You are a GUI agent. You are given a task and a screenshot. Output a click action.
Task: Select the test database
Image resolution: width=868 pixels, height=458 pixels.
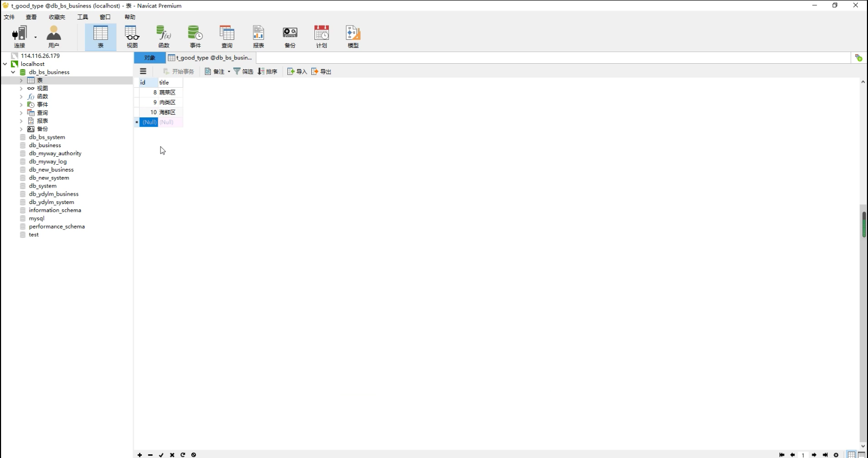pos(33,235)
